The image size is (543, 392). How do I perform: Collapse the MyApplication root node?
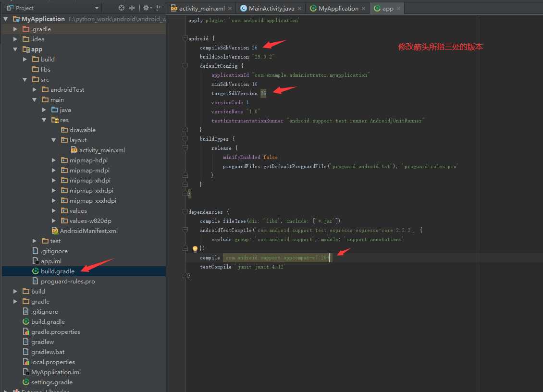pyautogui.click(x=6, y=19)
